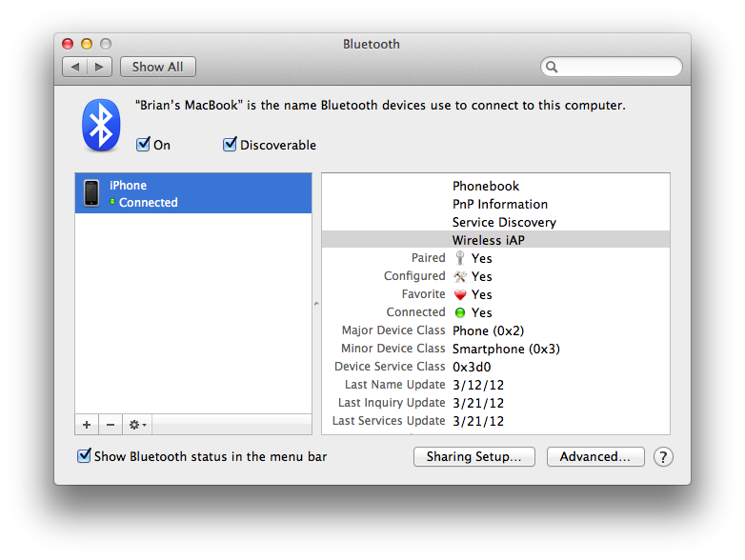
Task: Open the gear action dropdown menu
Action: (x=137, y=425)
